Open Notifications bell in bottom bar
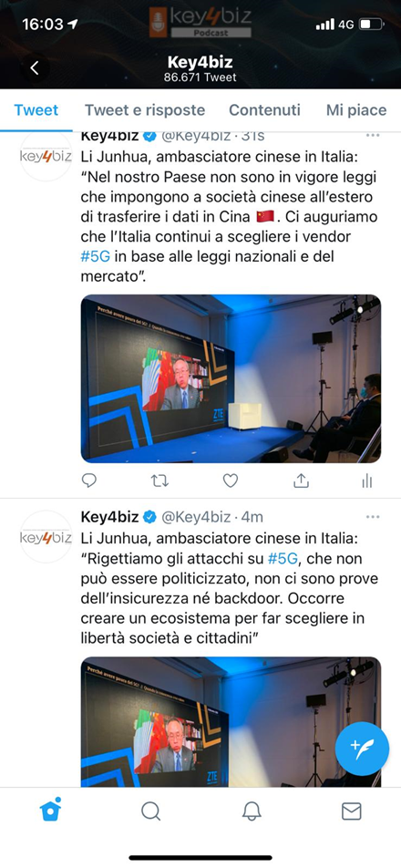Image resolution: width=401 pixels, height=868 pixels. coord(252,811)
